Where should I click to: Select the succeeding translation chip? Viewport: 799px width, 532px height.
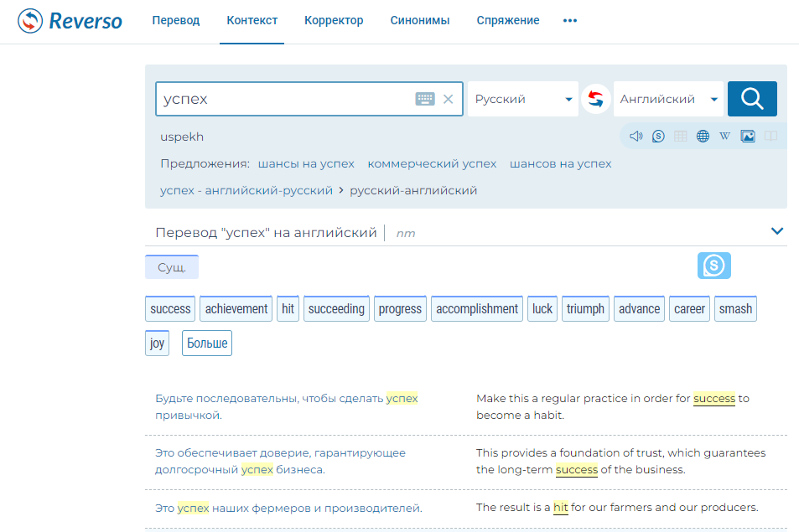336,309
